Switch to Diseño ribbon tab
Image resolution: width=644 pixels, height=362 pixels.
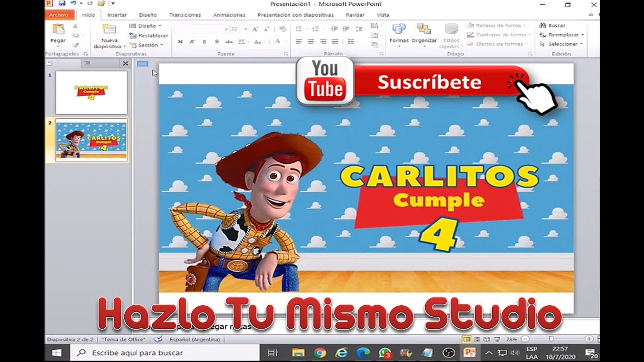tap(148, 15)
